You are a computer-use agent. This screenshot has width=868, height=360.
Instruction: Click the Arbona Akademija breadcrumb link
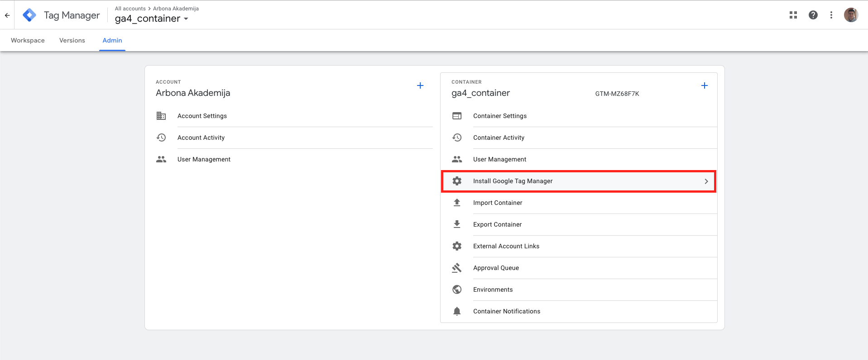pyautogui.click(x=176, y=9)
